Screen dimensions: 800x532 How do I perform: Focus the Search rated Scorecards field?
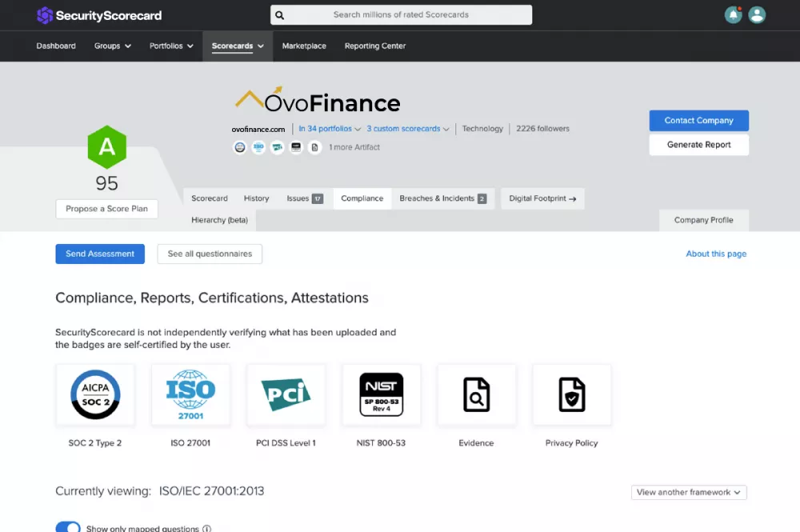tap(401, 14)
